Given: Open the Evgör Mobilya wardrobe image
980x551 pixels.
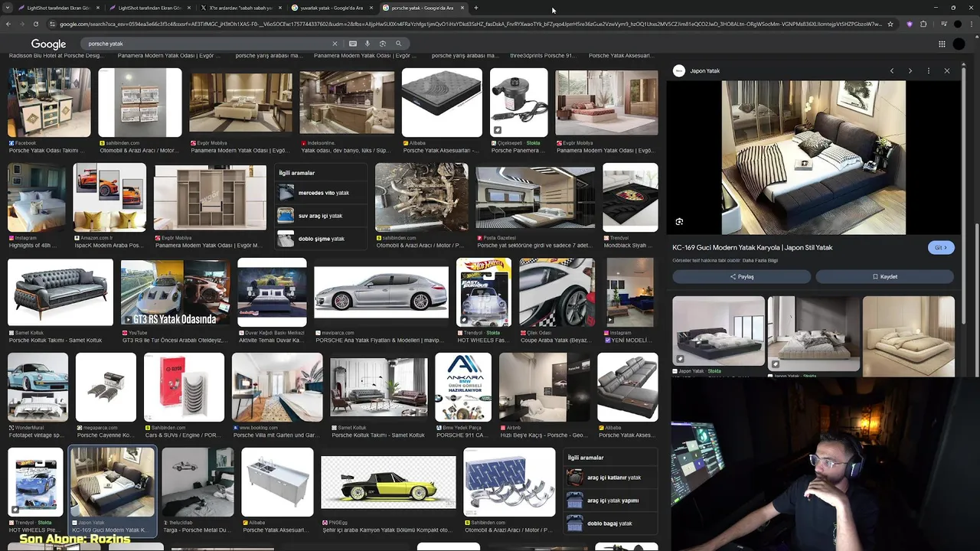Looking at the screenshot, I should point(210,197).
